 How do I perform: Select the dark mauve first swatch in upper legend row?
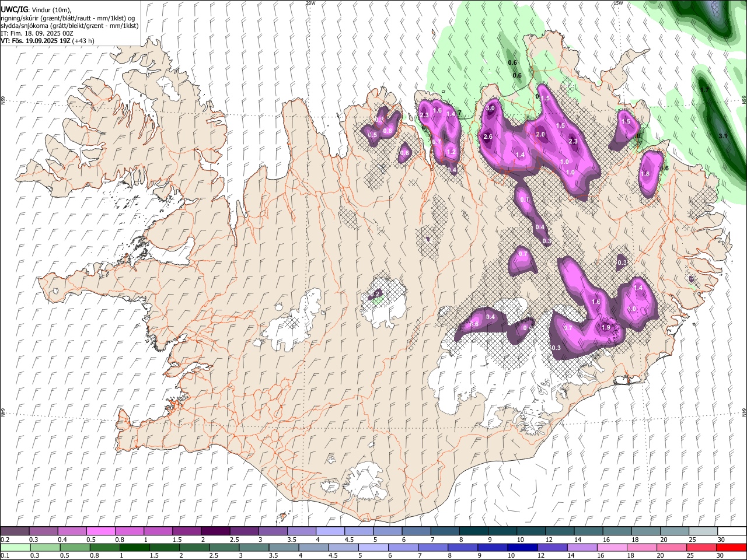pyautogui.click(x=15, y=531)
